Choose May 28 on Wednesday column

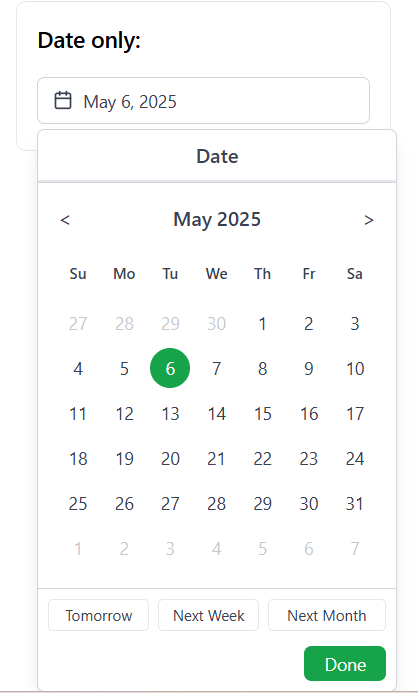[217, 503]
